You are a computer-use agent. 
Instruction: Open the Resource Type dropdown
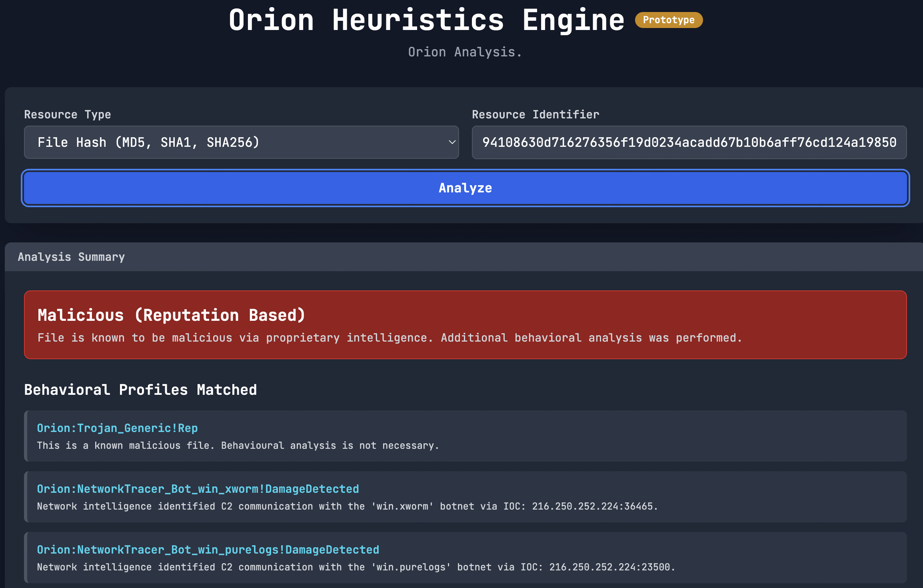[x=241, y=142]
